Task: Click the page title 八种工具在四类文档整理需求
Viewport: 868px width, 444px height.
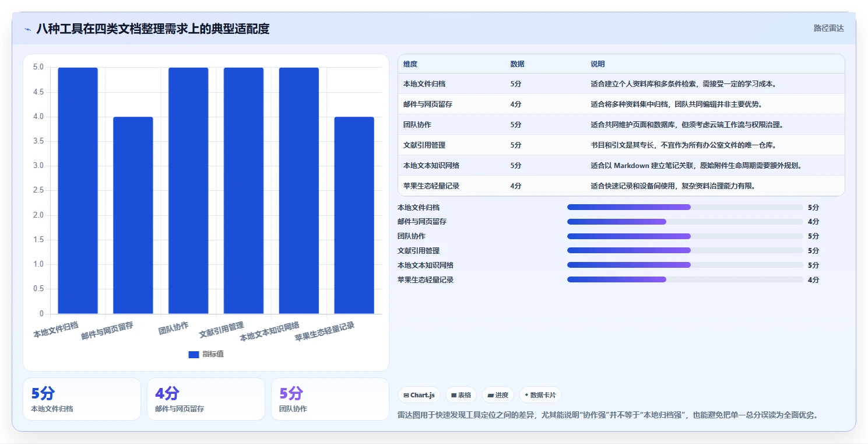Action: click(x=153, y=29)
